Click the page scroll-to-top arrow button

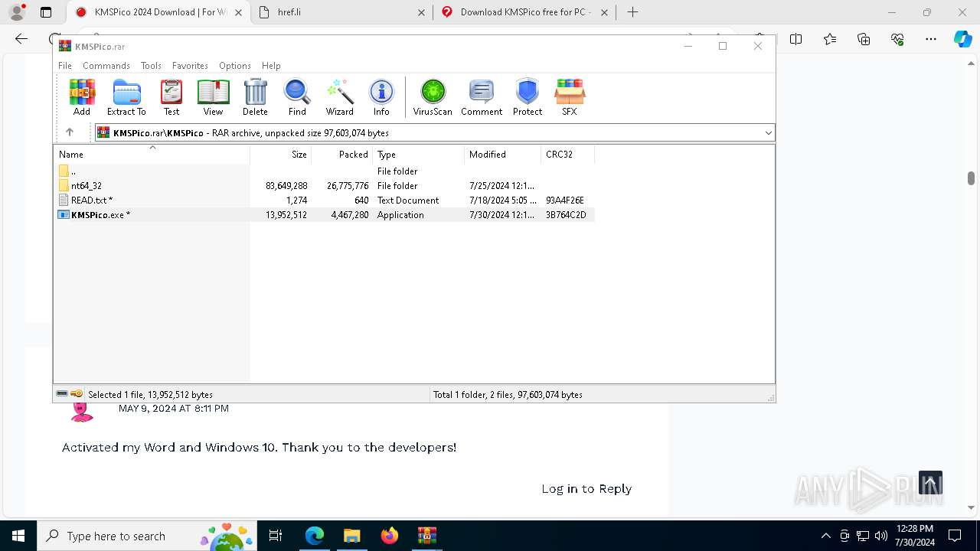[x=930, y=483]
